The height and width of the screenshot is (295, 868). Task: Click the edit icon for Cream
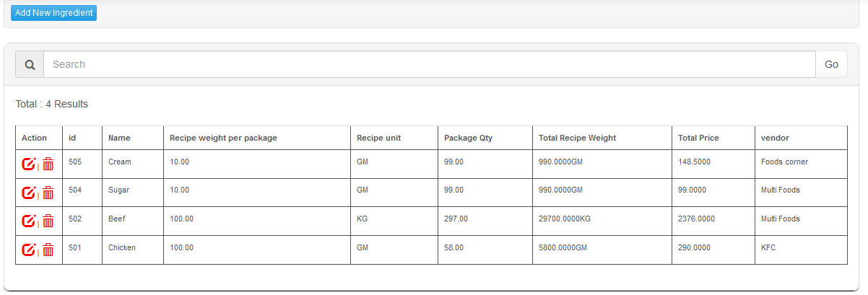[x=28, y=164]
